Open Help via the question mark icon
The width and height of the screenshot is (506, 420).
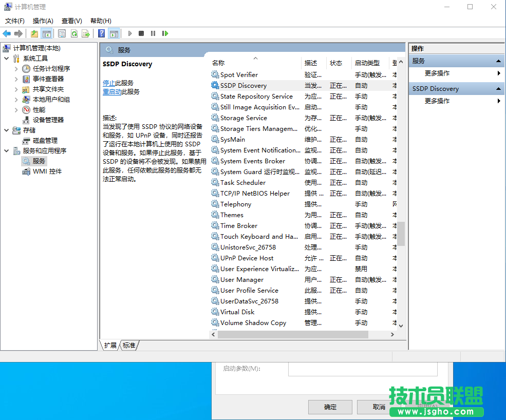(x=102, y=33)
